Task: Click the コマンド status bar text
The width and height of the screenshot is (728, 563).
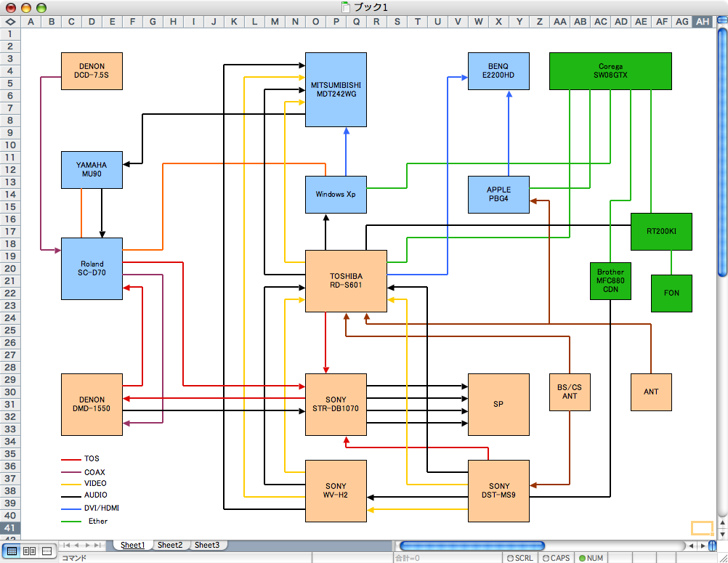Action: tap(74, 559)
